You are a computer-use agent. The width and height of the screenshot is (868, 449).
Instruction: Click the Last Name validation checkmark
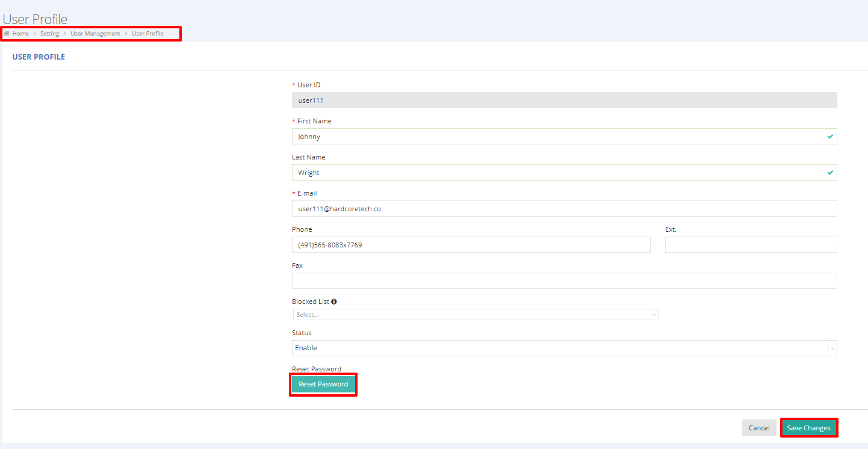click(x=830, y=173)
